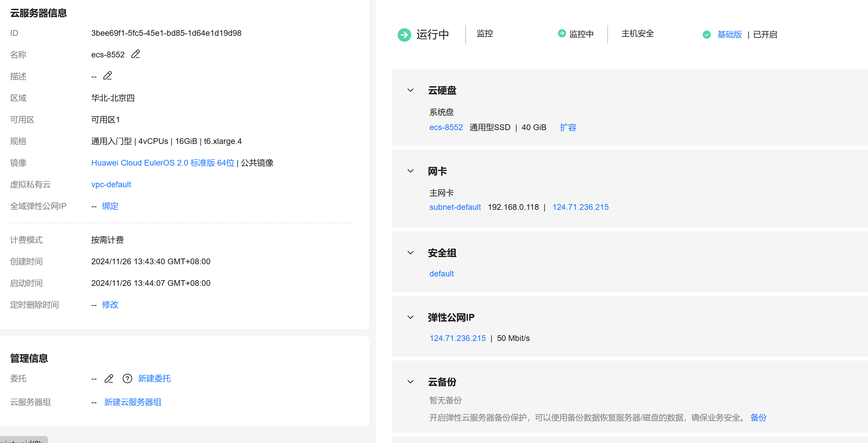868x443 pixels.
Task: Click the 新建云服务器组 link
Action: (133, 402)
